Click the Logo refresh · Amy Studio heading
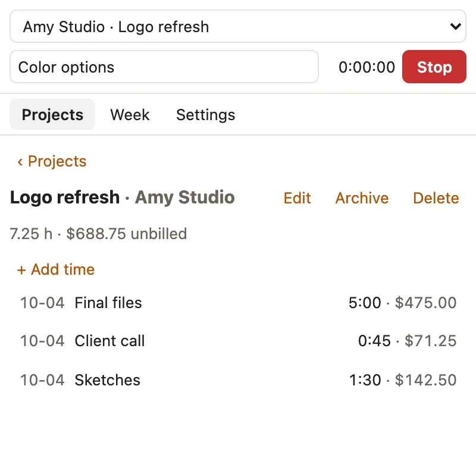The image size is (476, 452). click(123, 197)
